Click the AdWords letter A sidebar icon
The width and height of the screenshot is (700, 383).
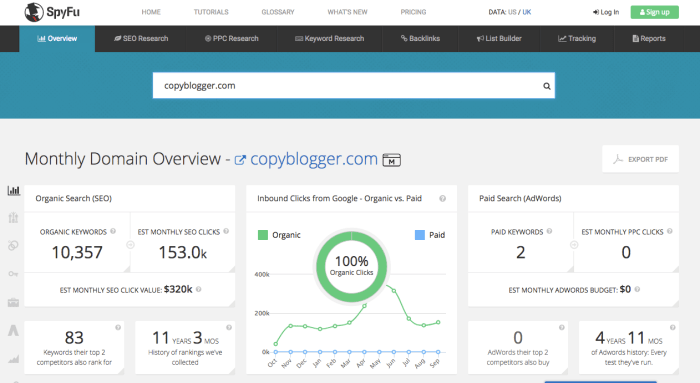coord(13,330)
